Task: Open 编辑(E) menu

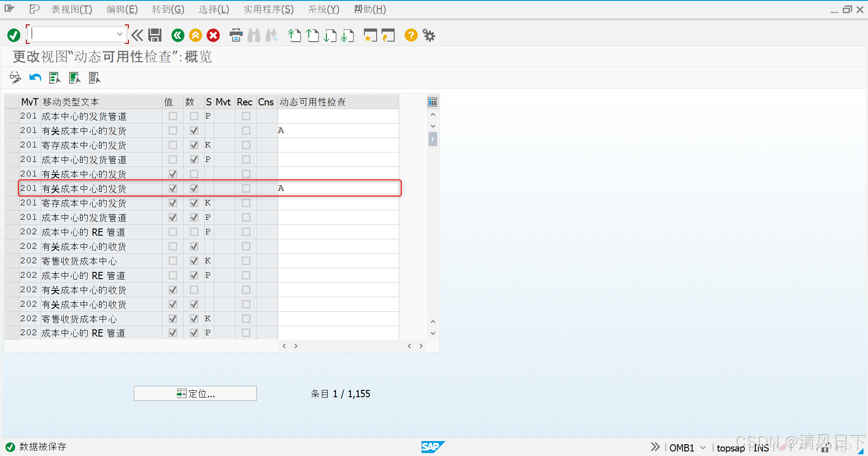Action: [122, 9]
